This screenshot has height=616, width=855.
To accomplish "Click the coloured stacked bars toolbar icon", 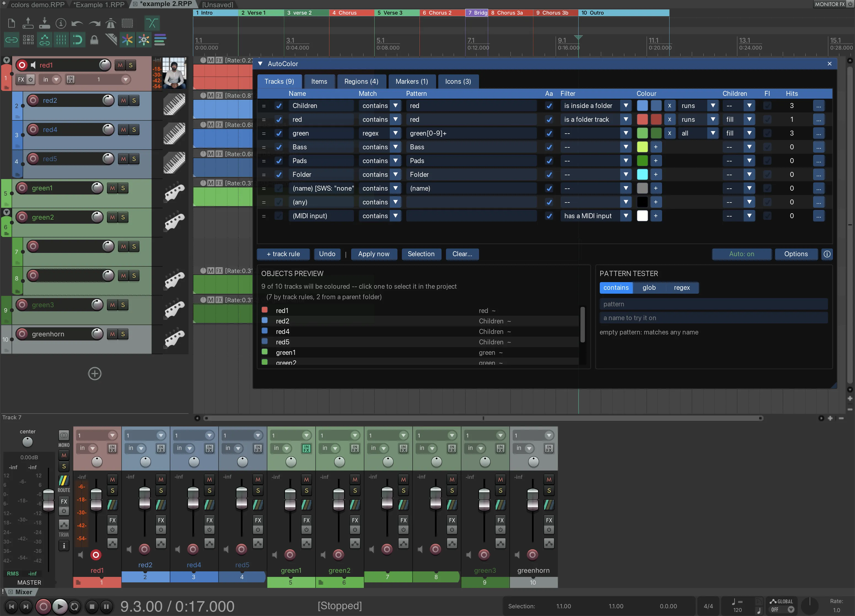I will click(160, 40).
